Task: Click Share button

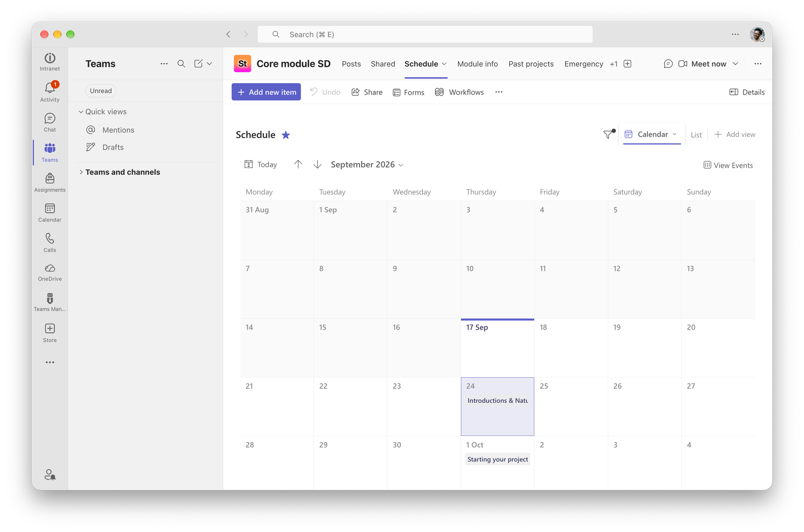Action: [x=367, y=92]
